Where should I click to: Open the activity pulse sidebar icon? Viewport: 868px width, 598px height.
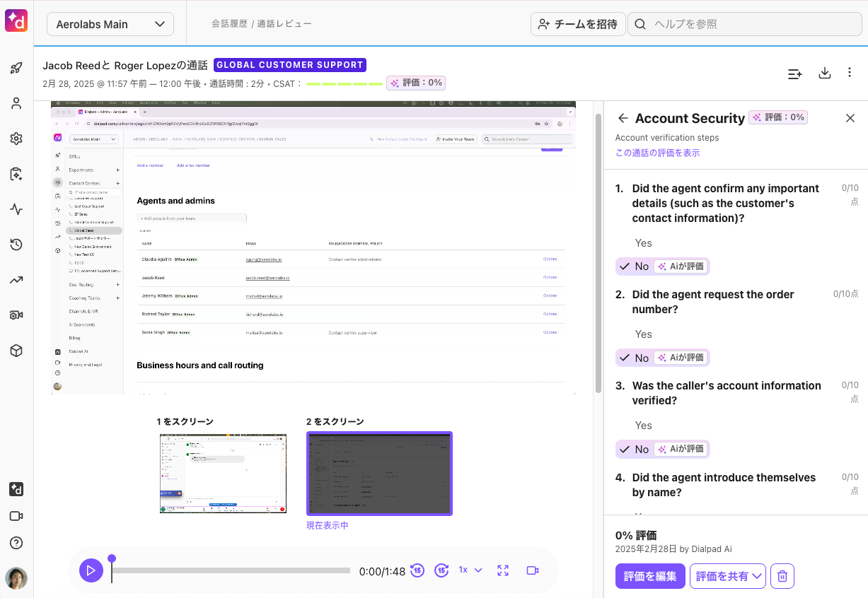tap(16, 209)
